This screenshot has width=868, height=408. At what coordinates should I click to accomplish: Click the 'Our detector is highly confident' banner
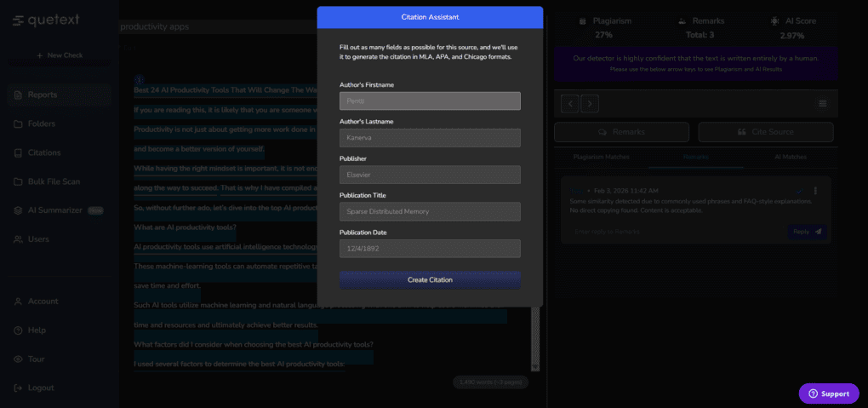pos(696,64)
